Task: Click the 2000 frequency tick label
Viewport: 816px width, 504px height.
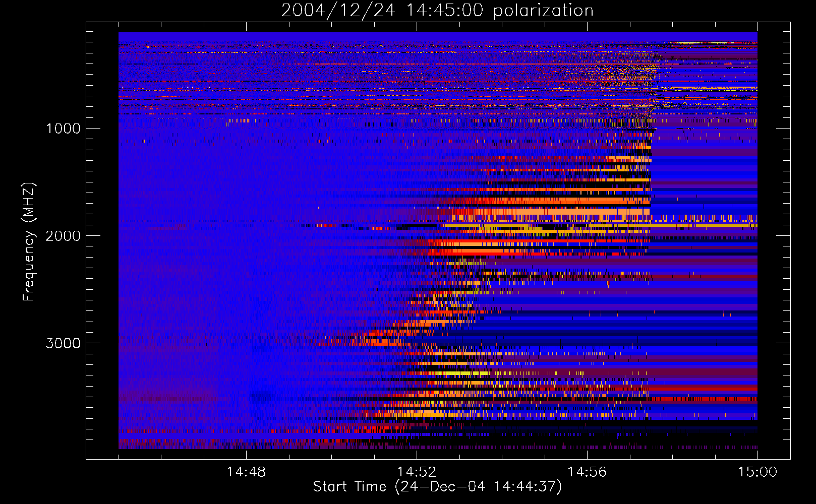Action: coord(63,236)
